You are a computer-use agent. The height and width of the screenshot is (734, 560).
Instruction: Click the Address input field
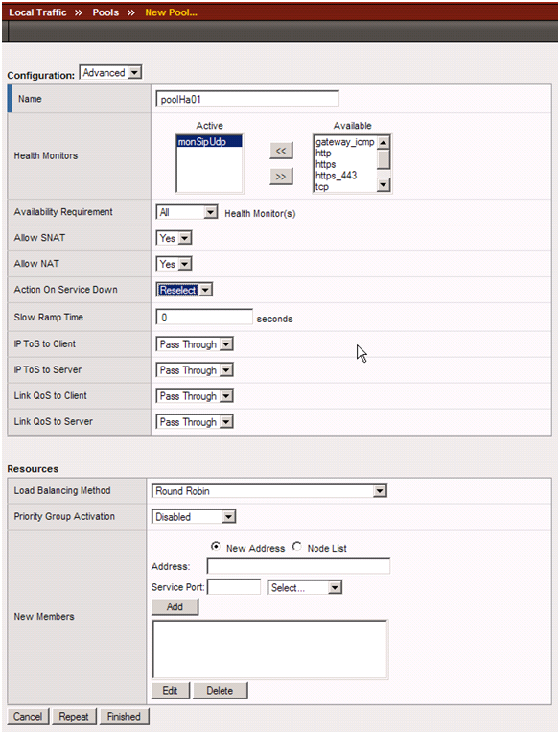(x=298, y=566)
